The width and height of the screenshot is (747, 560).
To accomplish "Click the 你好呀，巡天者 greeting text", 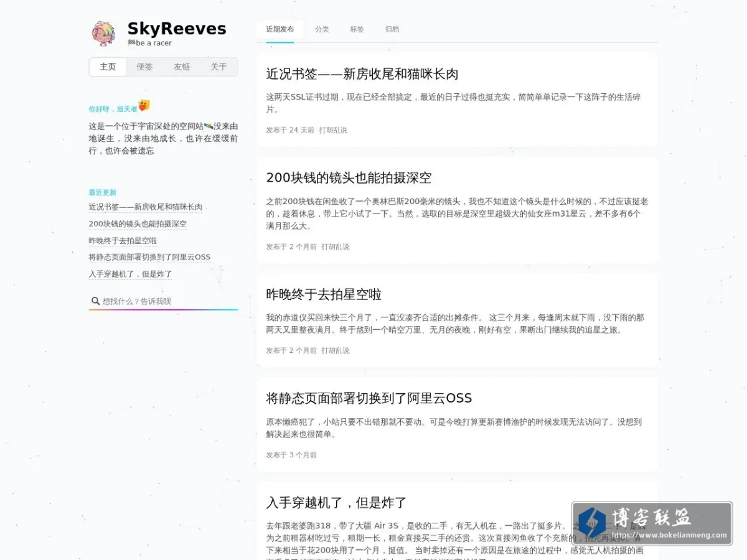I will click(x=113, y=109).
